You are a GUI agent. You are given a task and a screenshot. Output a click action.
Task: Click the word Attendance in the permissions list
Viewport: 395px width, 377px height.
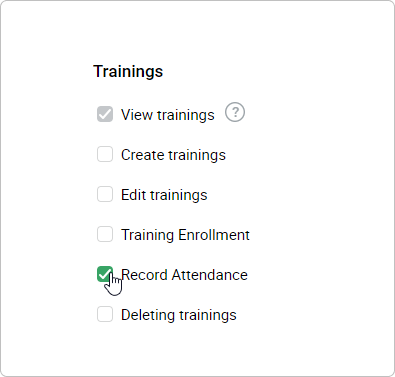(x=210, y=275)
